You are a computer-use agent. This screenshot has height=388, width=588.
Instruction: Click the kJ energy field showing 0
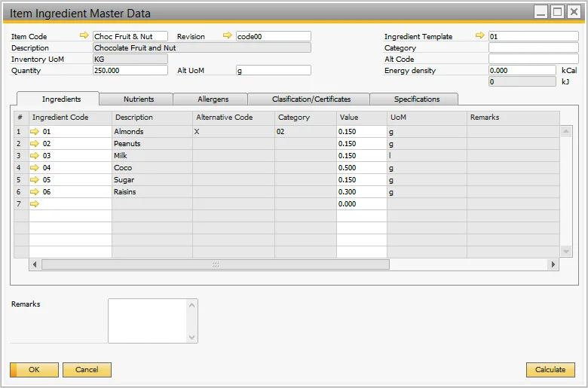tap(522, 81)
